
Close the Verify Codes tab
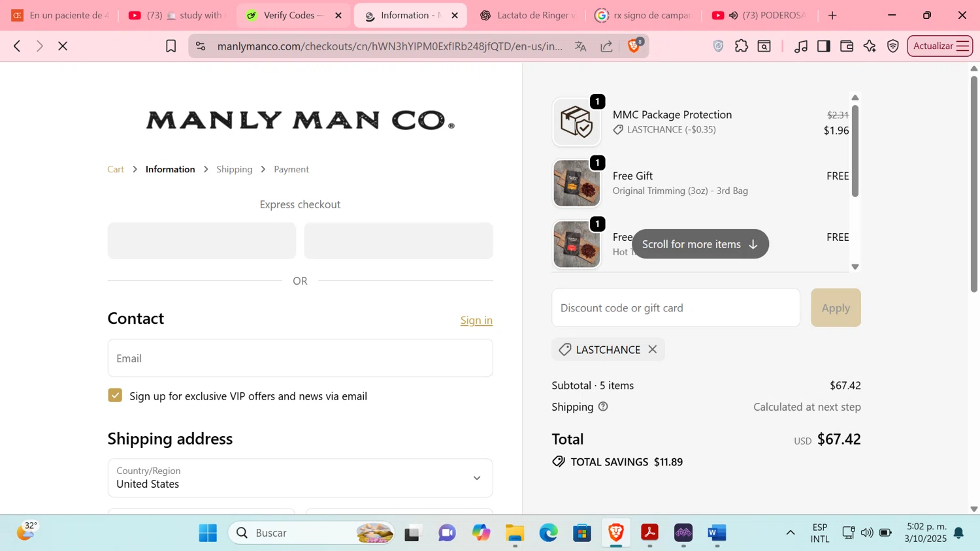pyautogui.click(x=338, y=15)
